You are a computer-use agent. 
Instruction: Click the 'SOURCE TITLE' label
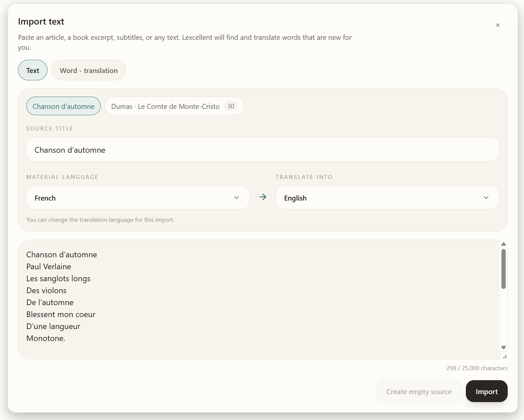click(50, 128)
